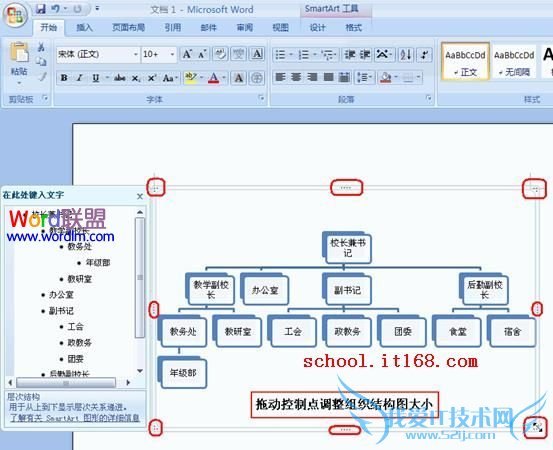
Task: Align text to the right
Action: coord(312,77)
